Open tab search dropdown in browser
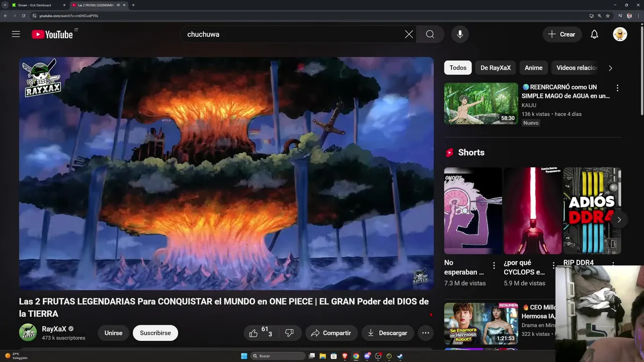 click(x=5, y=5)
